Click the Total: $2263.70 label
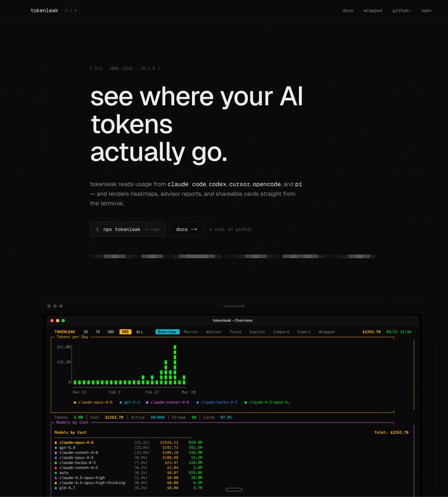The width and height of the screenshot is (448, 497). tap(391, 432)
